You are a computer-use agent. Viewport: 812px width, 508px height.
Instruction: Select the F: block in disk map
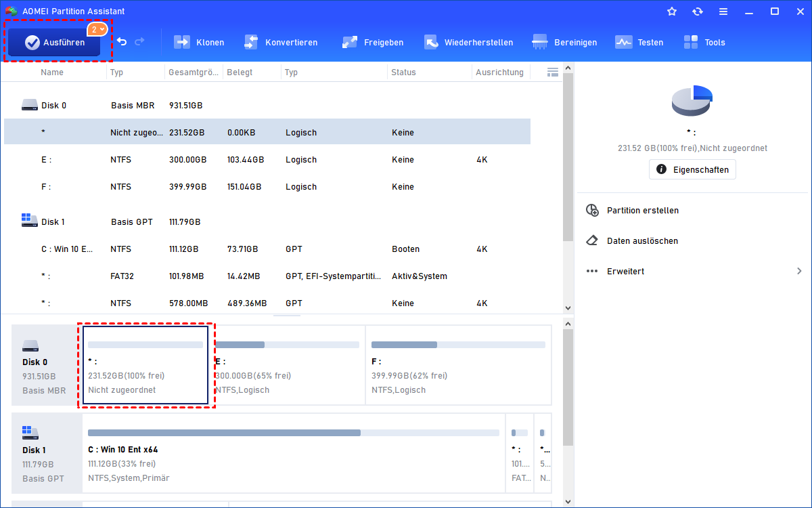tap(458, 366)
